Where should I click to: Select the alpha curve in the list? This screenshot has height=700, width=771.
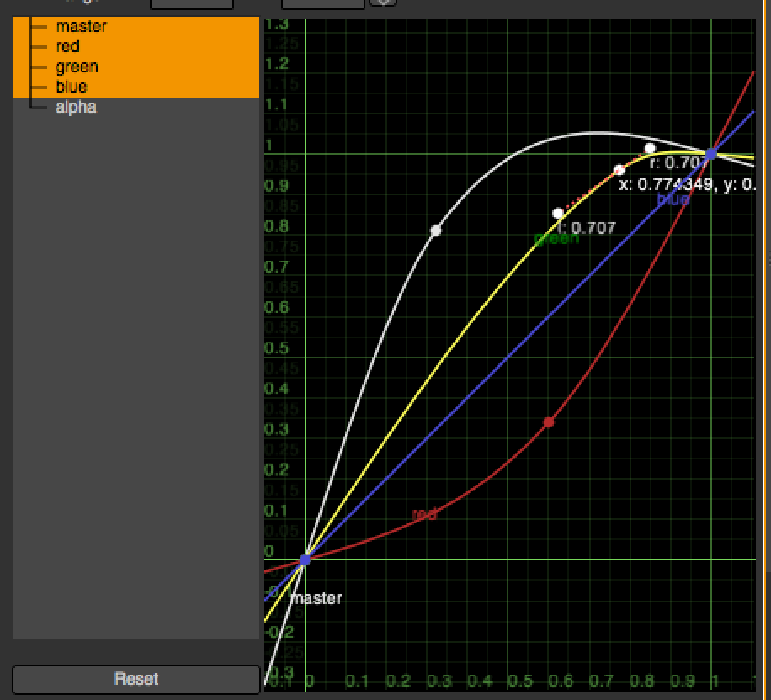[76, 107]
